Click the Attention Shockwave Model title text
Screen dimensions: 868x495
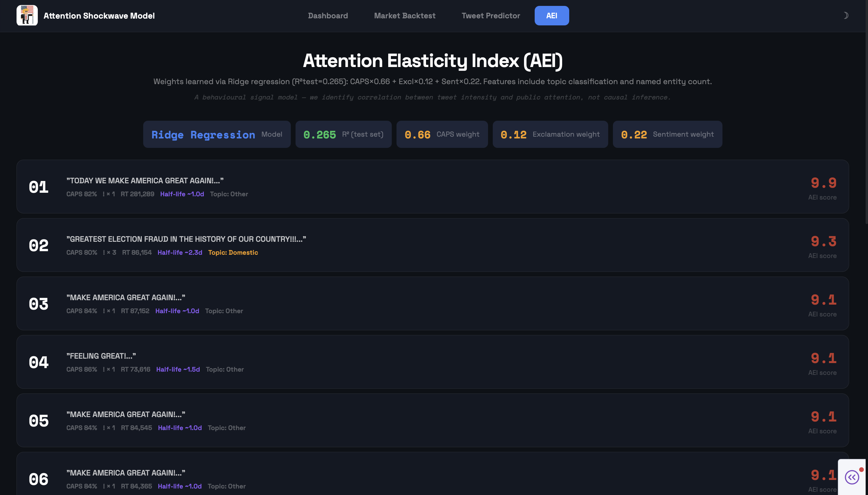tap(99, 16)
